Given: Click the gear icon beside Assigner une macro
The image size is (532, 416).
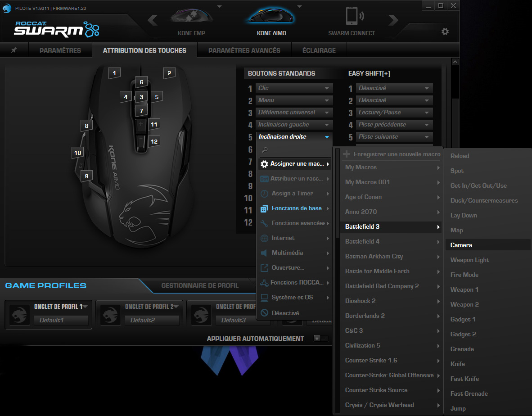Looking at the screenshot, I should (x=264, y=164).
